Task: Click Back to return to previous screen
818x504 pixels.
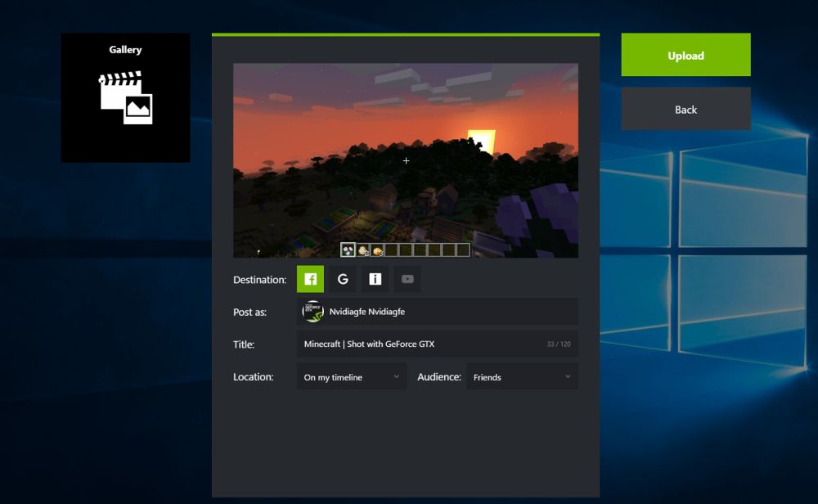Action: [x=685, y=108]
